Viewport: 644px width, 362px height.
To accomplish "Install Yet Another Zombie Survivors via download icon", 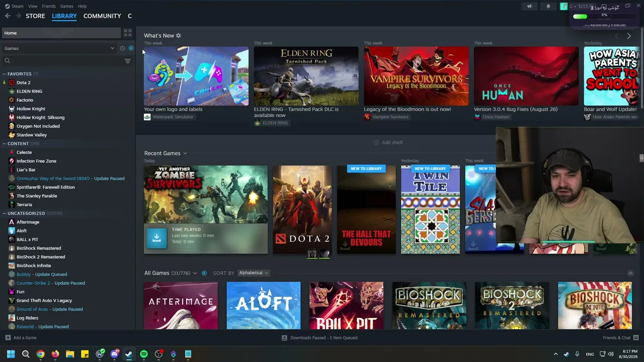I will [x=156, y=238].
